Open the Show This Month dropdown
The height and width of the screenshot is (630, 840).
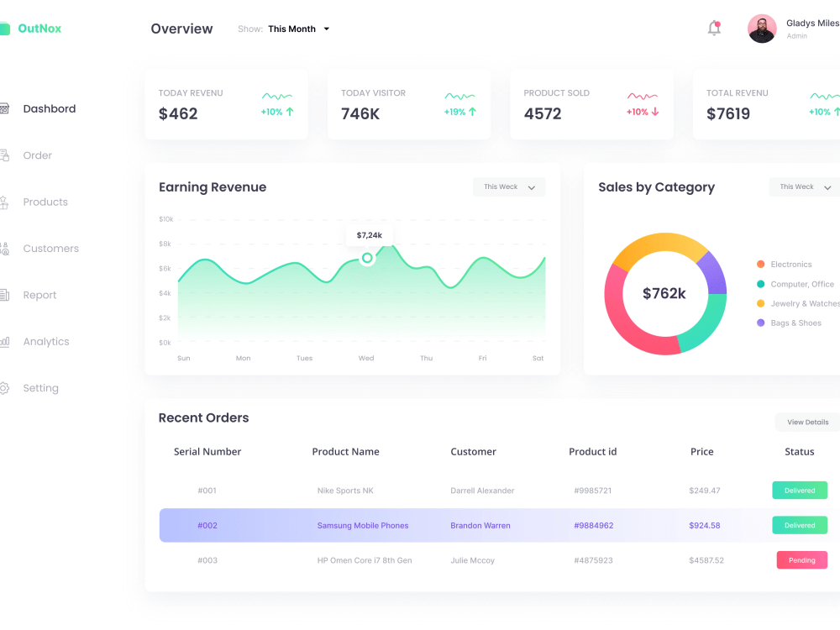tap(298, 29)
